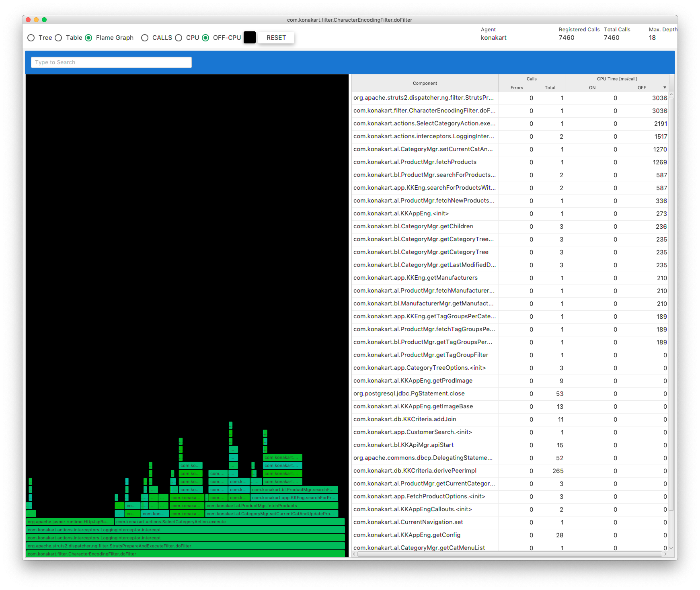Sort table by OFF CPU time header
Screen dimensions: 700x590
point(644,88)
